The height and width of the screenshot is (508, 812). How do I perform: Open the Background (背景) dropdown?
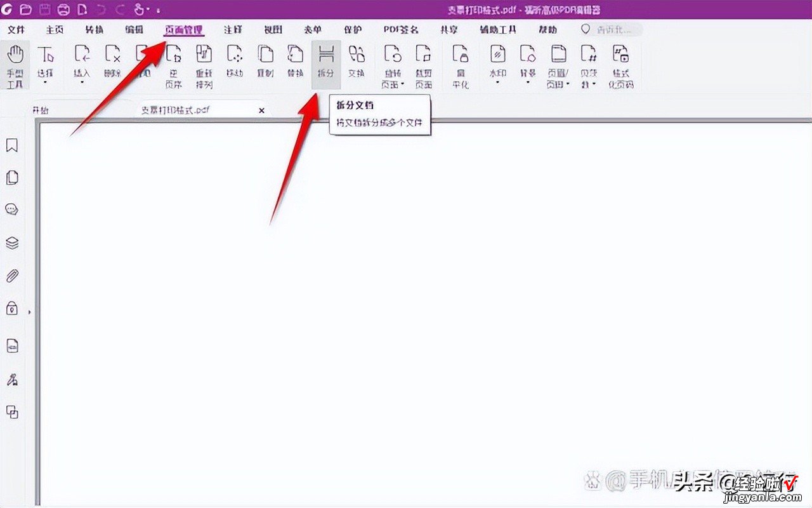(528, 83)
